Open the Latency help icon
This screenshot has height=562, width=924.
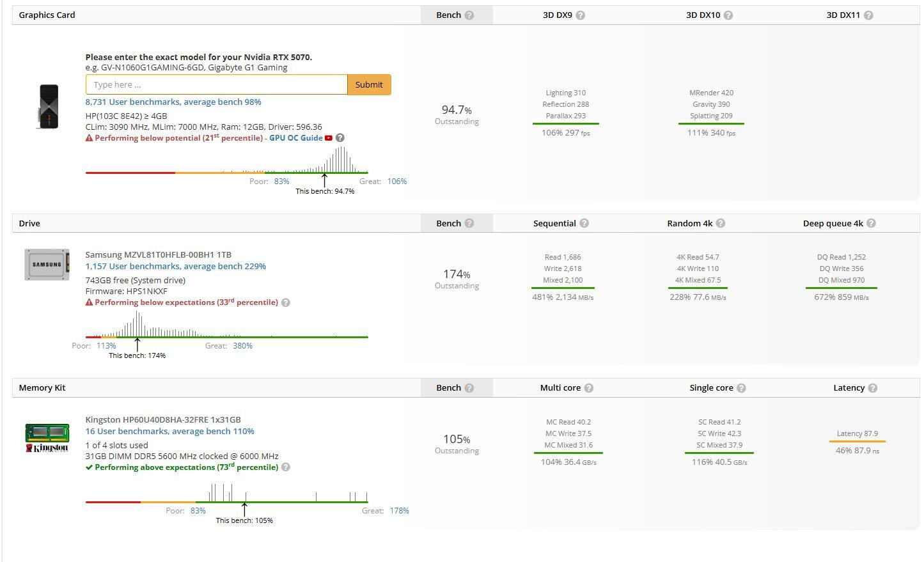point(873,388)
